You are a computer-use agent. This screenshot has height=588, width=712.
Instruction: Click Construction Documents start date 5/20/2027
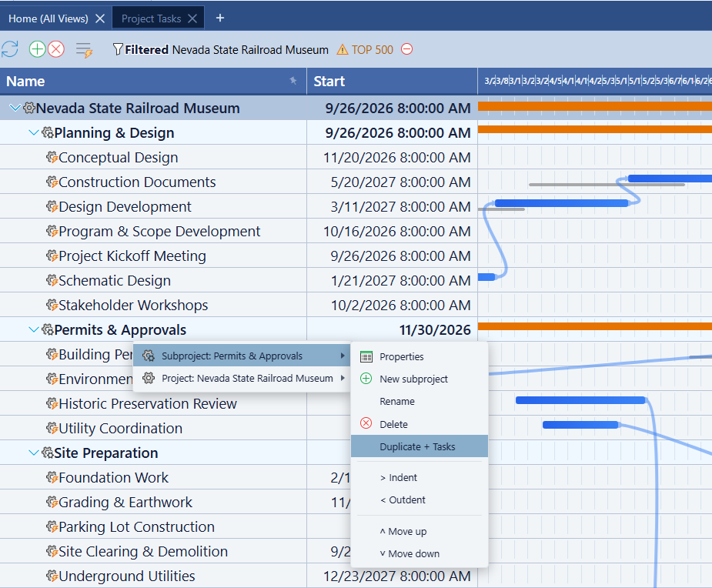(x=400, y=182)
